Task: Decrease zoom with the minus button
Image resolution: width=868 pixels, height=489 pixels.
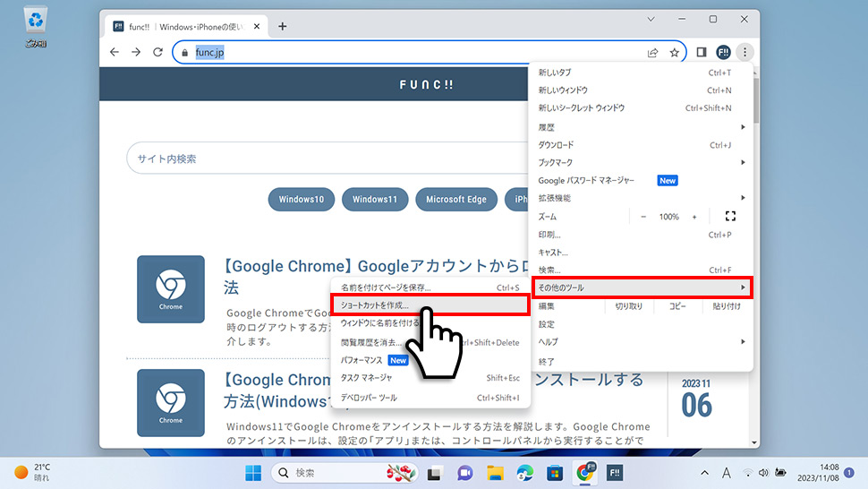Action: coord(643,217)
